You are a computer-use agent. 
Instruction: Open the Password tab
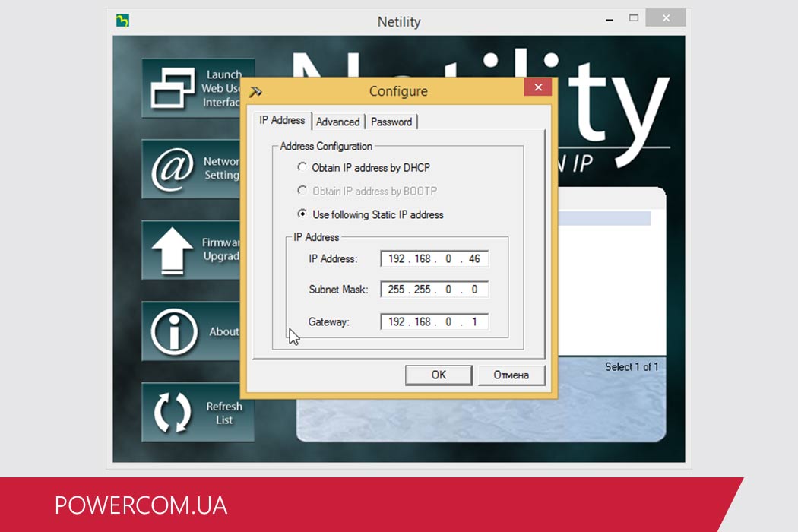click(x=391, y=122)
